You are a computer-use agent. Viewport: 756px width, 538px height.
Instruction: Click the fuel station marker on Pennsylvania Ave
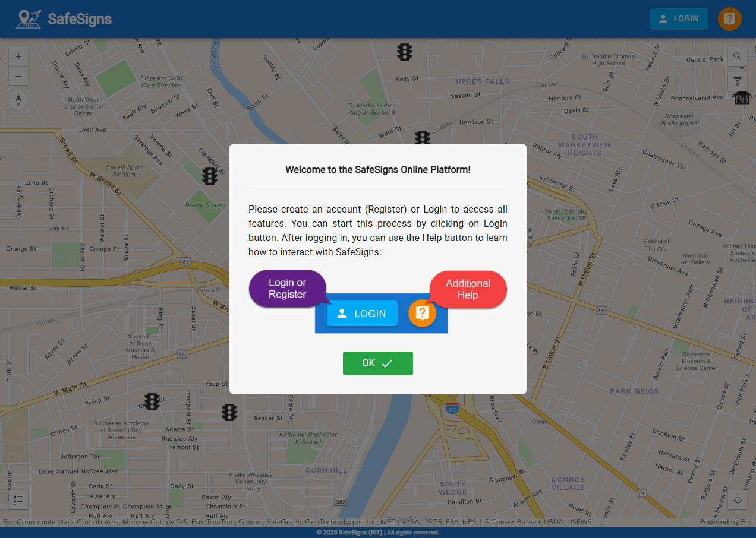coord(741,97)
